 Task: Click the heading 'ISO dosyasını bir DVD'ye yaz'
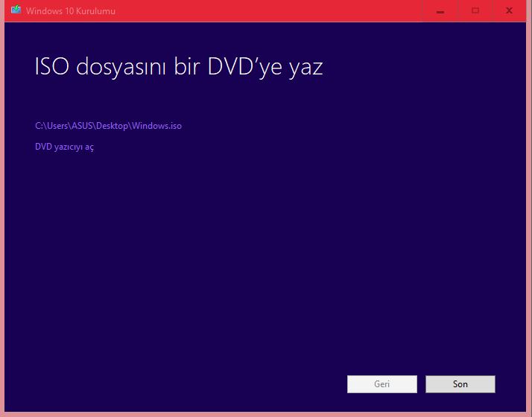(x=179, y=67)
